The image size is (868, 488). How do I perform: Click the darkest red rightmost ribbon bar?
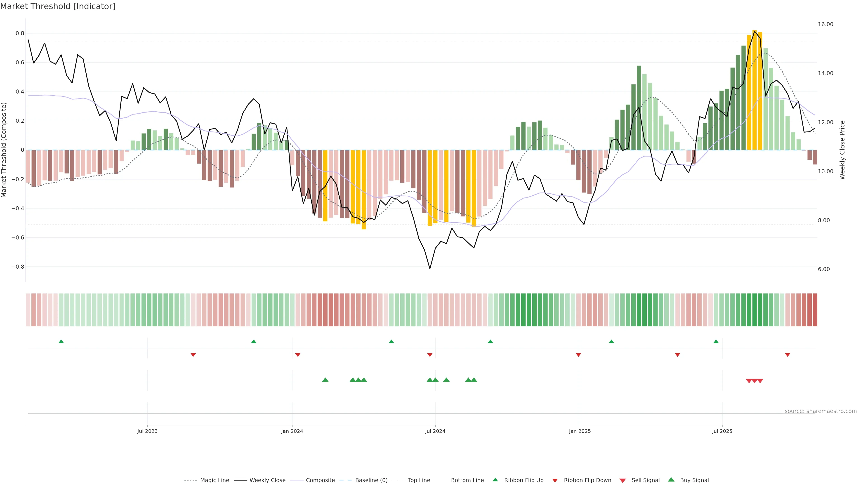(815, 310)
